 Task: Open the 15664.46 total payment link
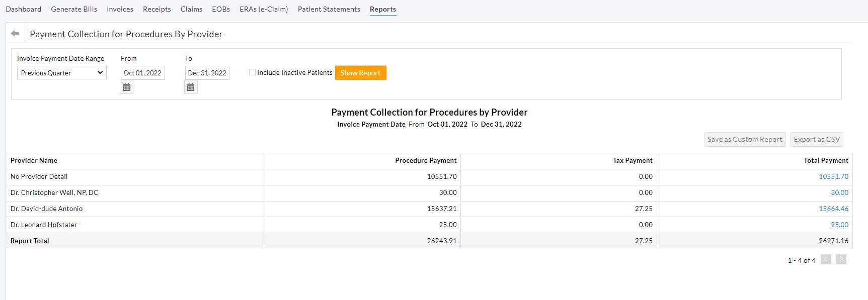(834, 209)
